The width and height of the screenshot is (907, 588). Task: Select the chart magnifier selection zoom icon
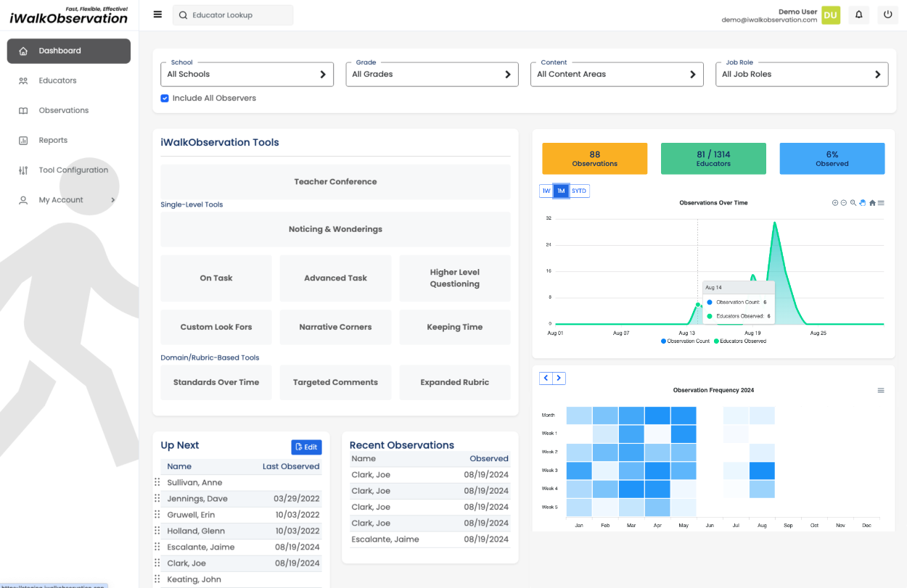click(x=853, y=203)
